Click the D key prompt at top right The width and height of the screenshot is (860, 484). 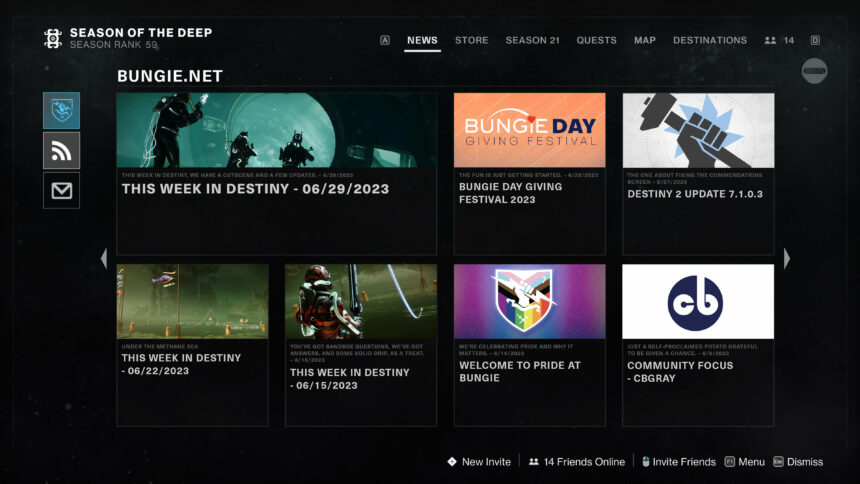[815, 40]
